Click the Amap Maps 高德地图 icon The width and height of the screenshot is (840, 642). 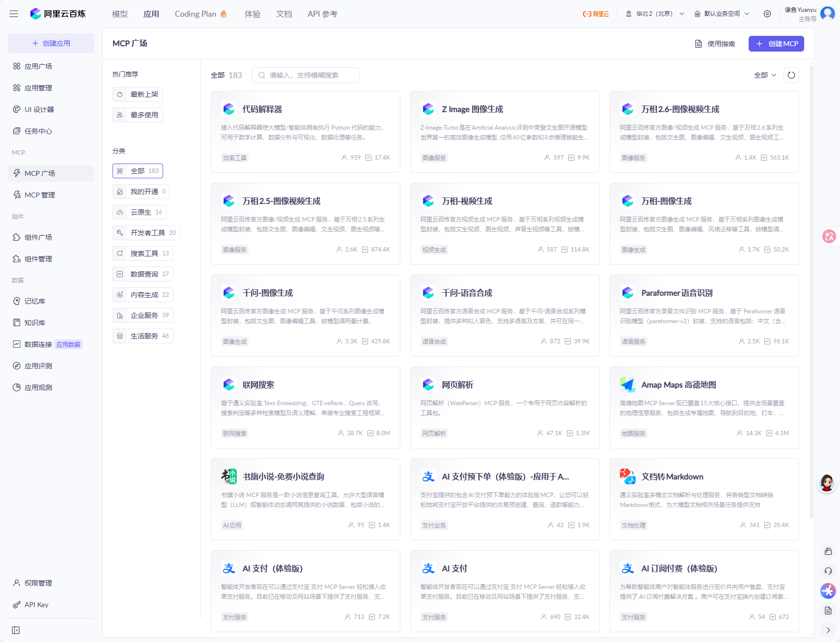[x=627, y=385]
